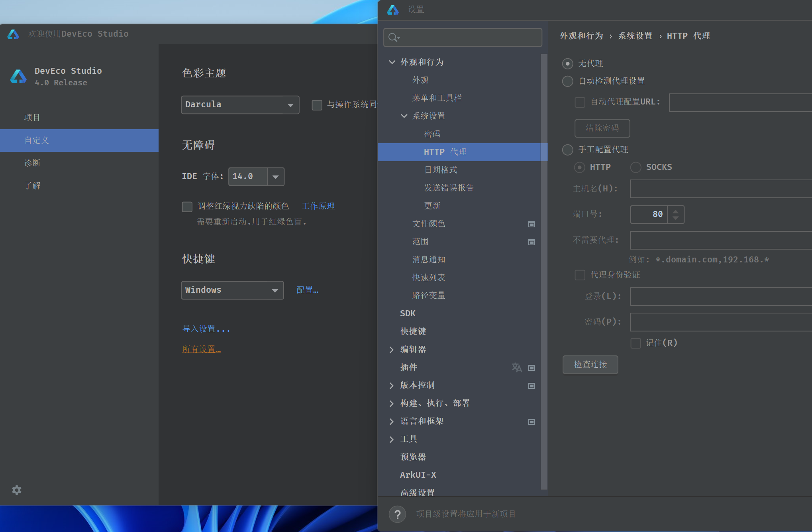
Task: Click the project-level icon beside 版本控制
Action: tap(532, 386)
